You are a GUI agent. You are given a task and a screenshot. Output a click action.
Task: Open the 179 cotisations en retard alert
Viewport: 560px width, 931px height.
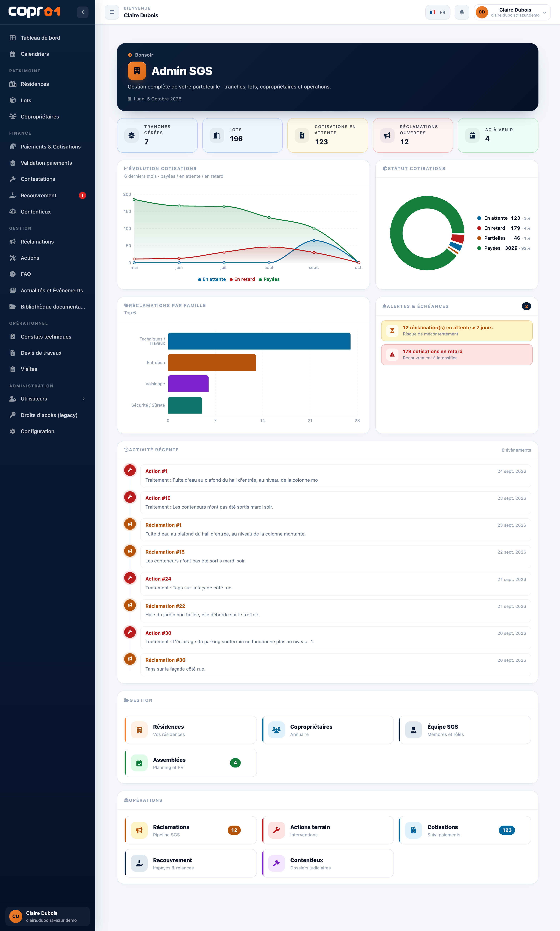coord(457,355)
